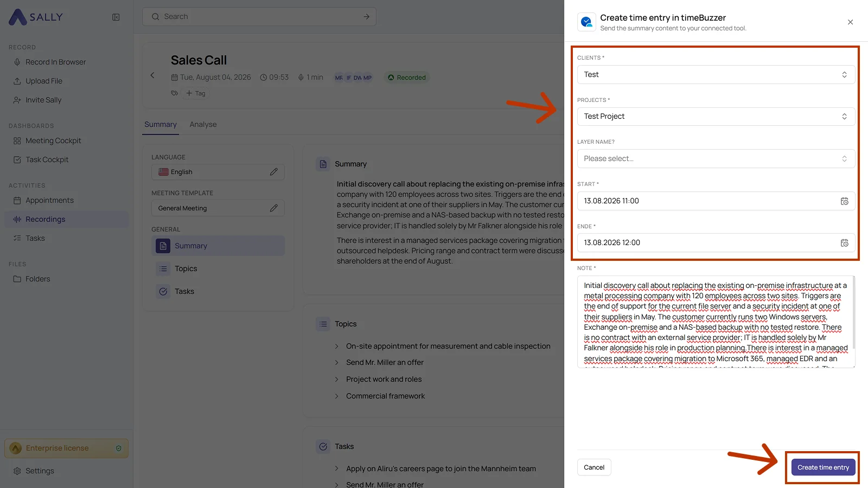This screenshot has height=488, width=868.
Task: Switch to the Analyse tab
Action: 203,124
